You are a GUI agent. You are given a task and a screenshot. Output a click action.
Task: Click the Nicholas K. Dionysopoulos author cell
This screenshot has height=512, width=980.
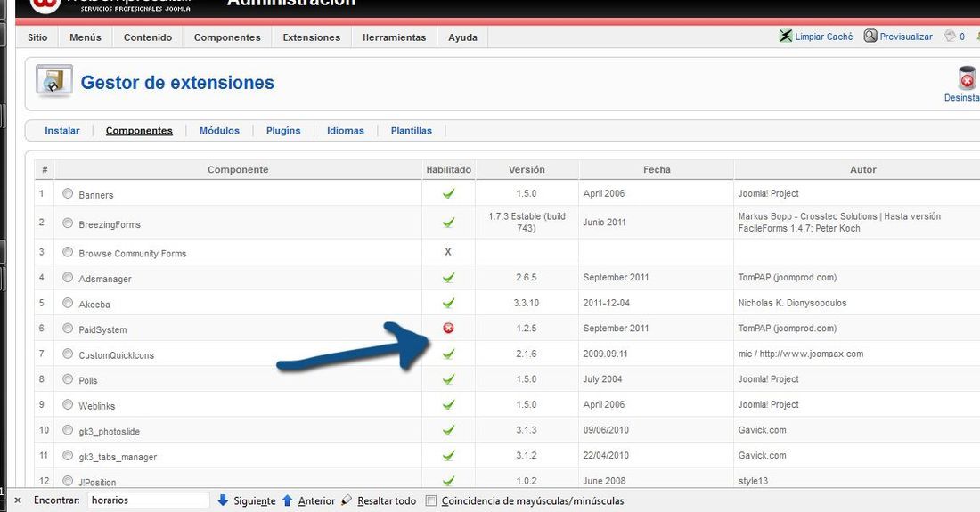(x=792, y=303)
